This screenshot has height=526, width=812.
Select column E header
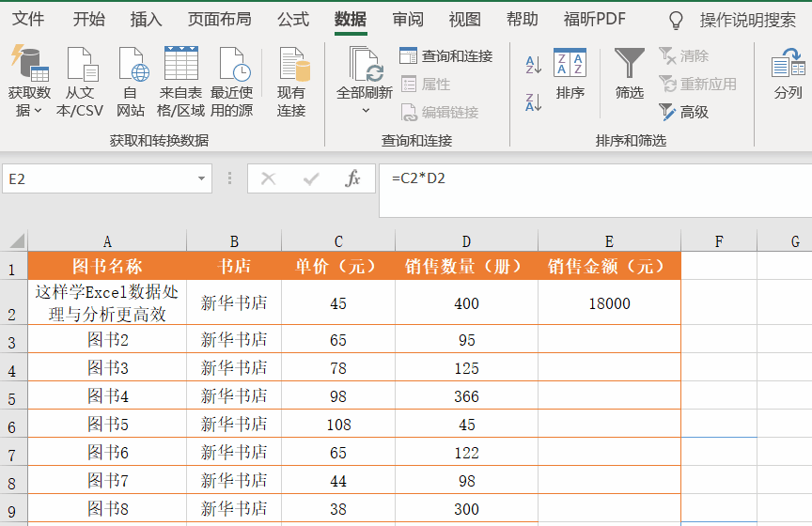[610, 241]
